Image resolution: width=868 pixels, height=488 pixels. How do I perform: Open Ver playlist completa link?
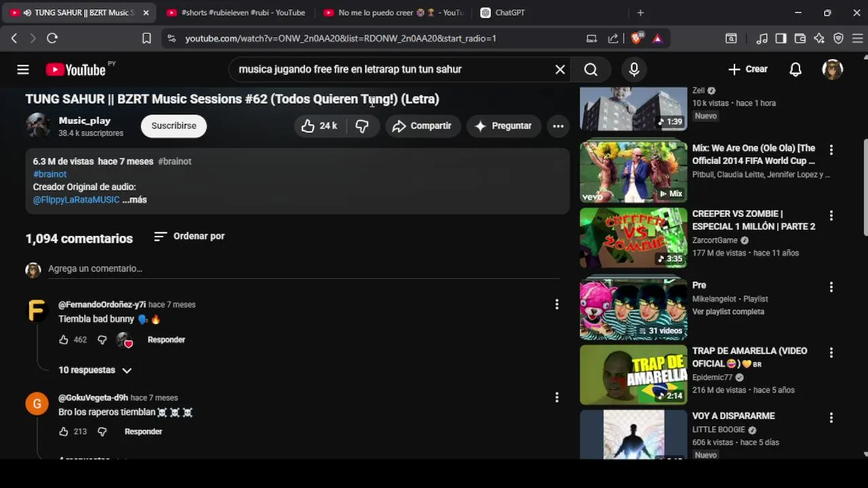coord(728,312)
